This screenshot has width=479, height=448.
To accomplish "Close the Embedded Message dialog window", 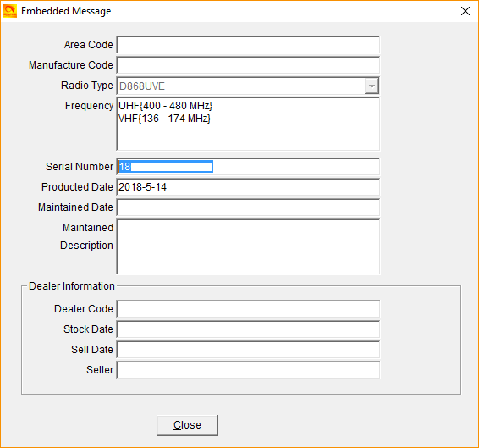I will coord(465,11).
